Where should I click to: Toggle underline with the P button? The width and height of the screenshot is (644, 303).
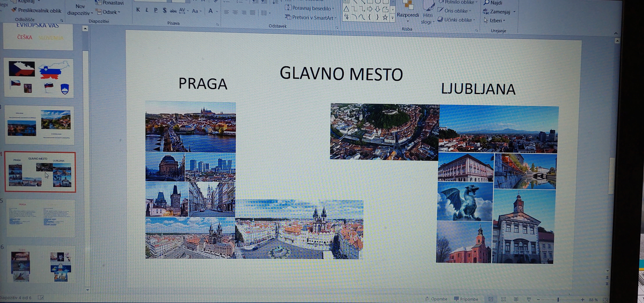pos(156,10)
